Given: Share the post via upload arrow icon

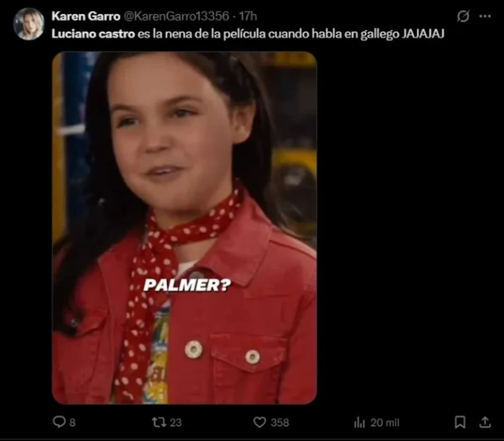Looking at the screenshot, I should [x=485, y=422].
